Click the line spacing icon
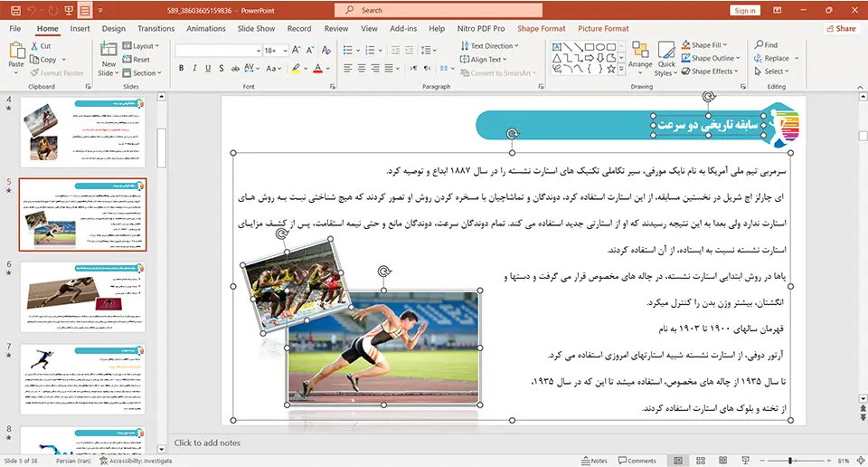The width and height of the screenshot is (868, 467). click(426, 51)
